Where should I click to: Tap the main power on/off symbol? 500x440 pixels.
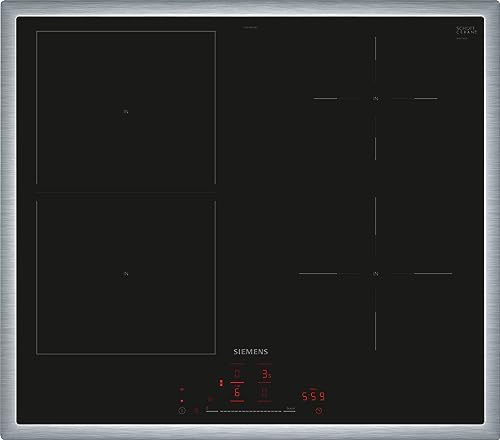[x=182, y=411]
